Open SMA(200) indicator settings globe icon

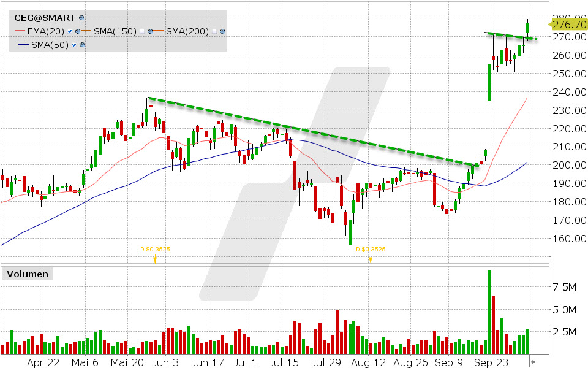tap(222, 31)
